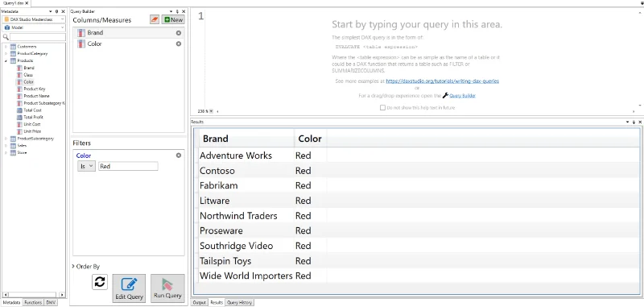Screen dimensions: 644x307
Task: Expand the ProductSubcategory table node
Action: tap(6, 139)
